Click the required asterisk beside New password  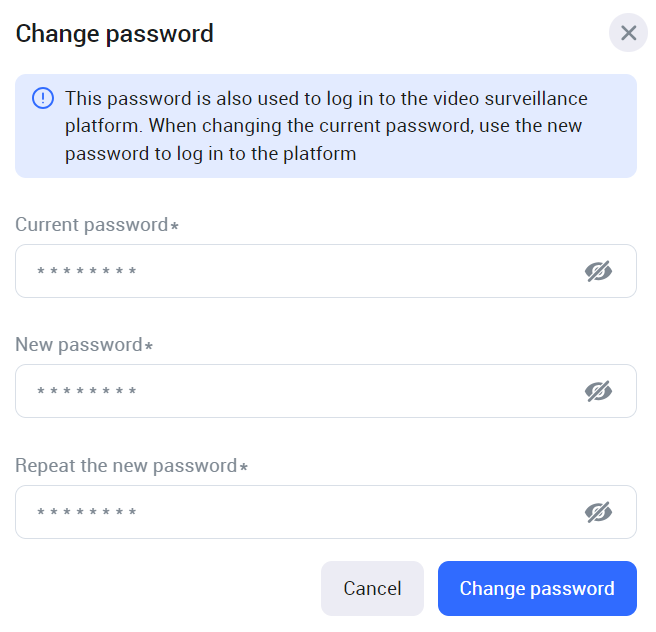149,347
